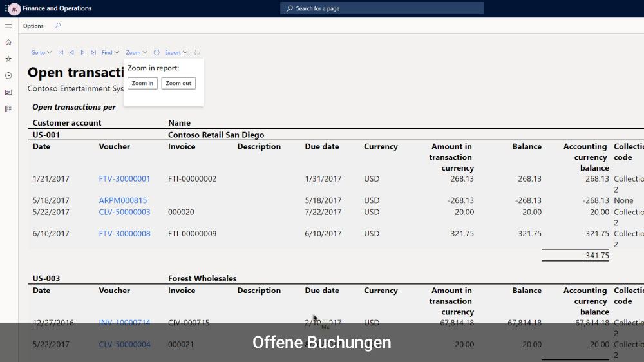Open voucher CLV-50000003
The image size is (644, 362).
(x=124, y=212)
